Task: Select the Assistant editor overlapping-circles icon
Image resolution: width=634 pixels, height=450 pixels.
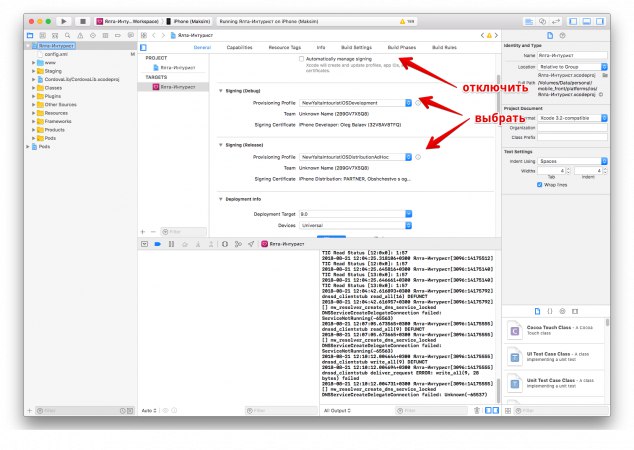Action: click(543, 21)
